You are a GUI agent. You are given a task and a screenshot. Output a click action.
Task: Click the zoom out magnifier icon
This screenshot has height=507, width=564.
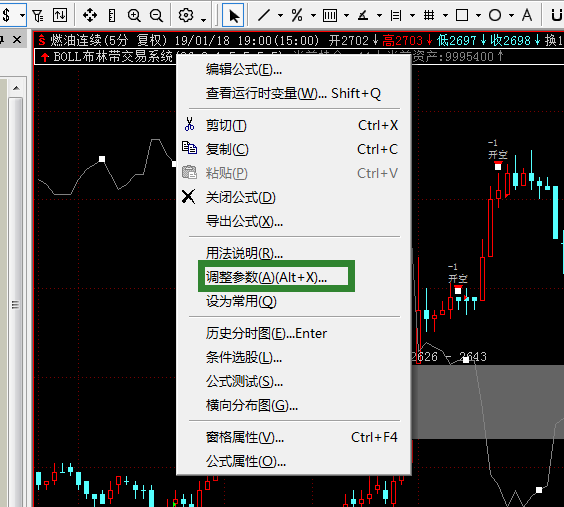156,15
